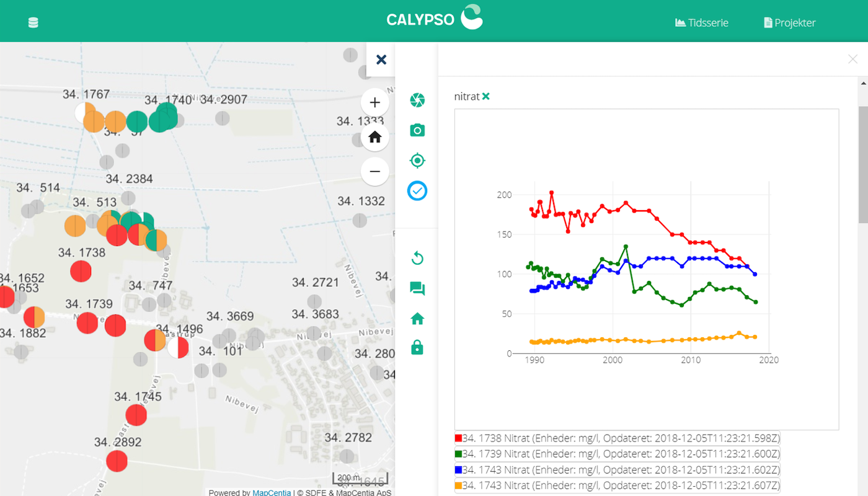Open the MapCentia attribution link
Screen dimensions: 868x496
pos(272,493)
